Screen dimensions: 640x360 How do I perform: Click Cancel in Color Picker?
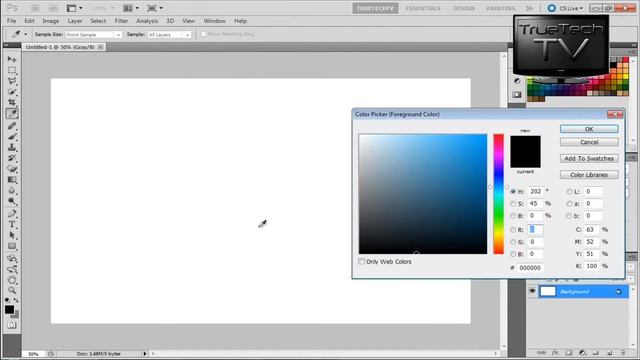[x=589, y=142]
